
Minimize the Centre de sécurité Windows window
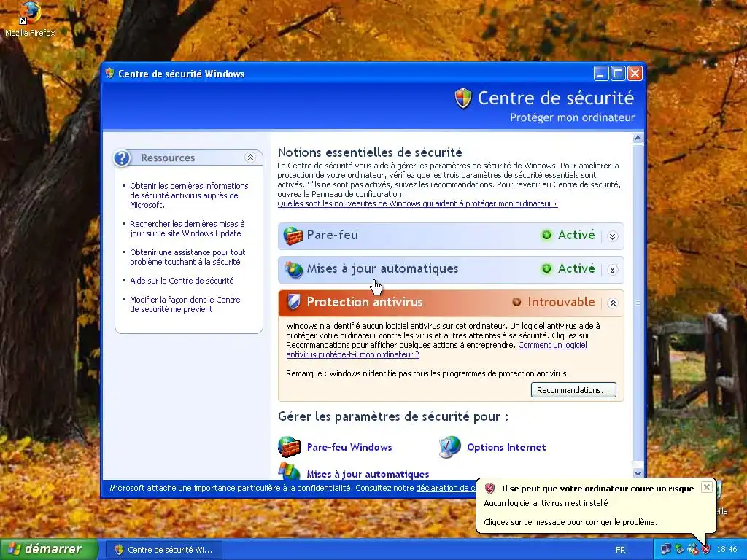tap(601, 74)
